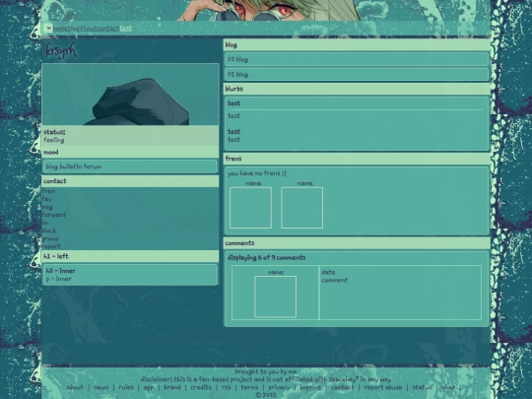Open the 02 blog entry
This screenshot has height=399, width=532.
tap(357, 59)
